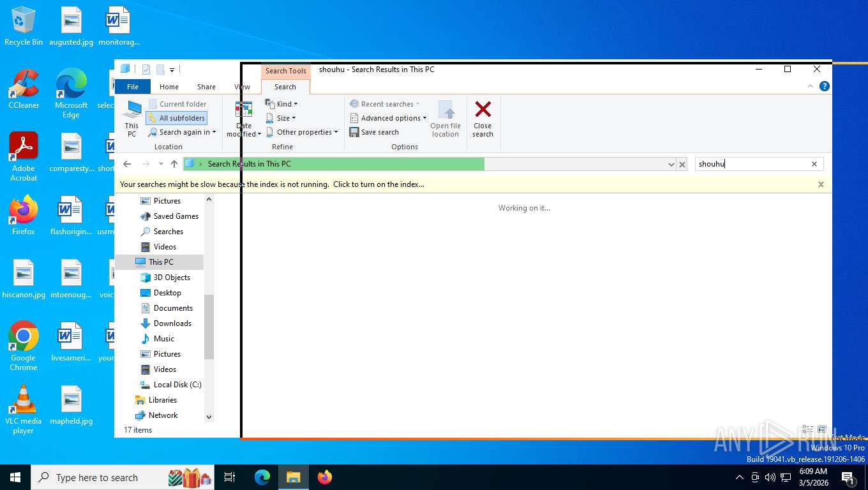Viewport: 868px width, 490px height.
Task: Open 3D Objects in navigation pane
Action: pyautogui.click(x=165, y=278)
